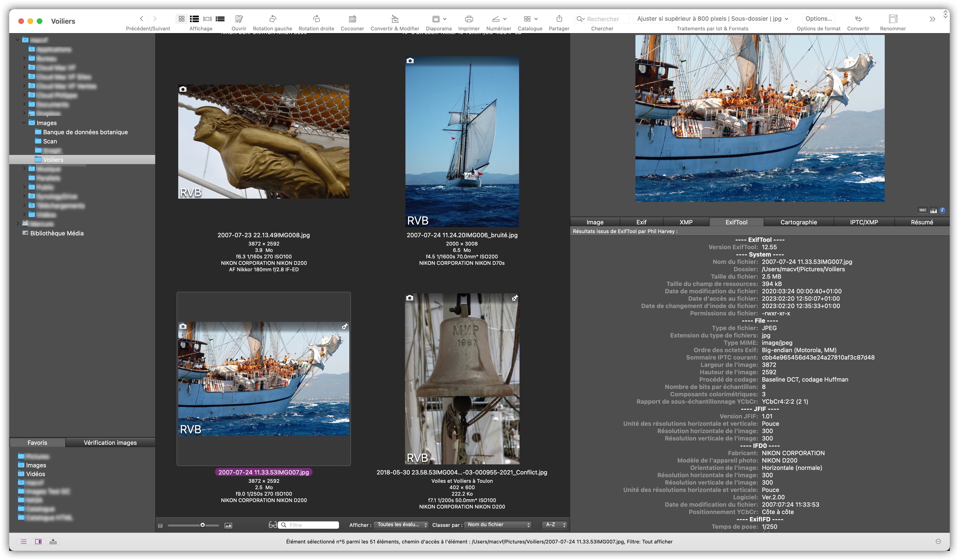Click the Partager share icon
This screenshot has width=959, height=560.
559,19
